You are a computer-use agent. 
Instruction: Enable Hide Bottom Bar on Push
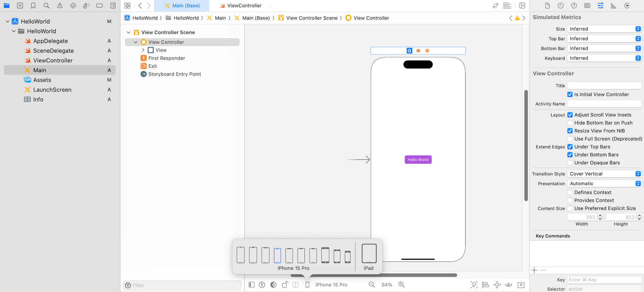coord(570,123)
